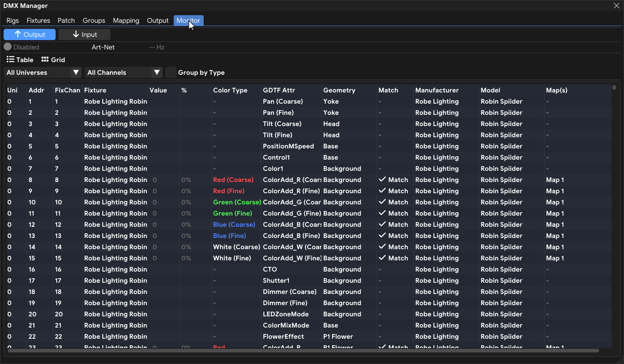
Task: Open the Patch tab
Action: 66,21
